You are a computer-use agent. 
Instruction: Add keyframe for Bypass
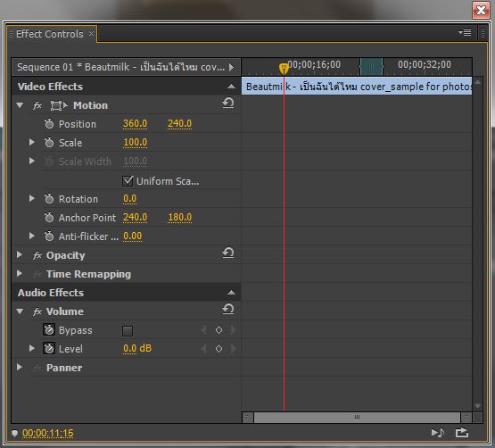219,330
